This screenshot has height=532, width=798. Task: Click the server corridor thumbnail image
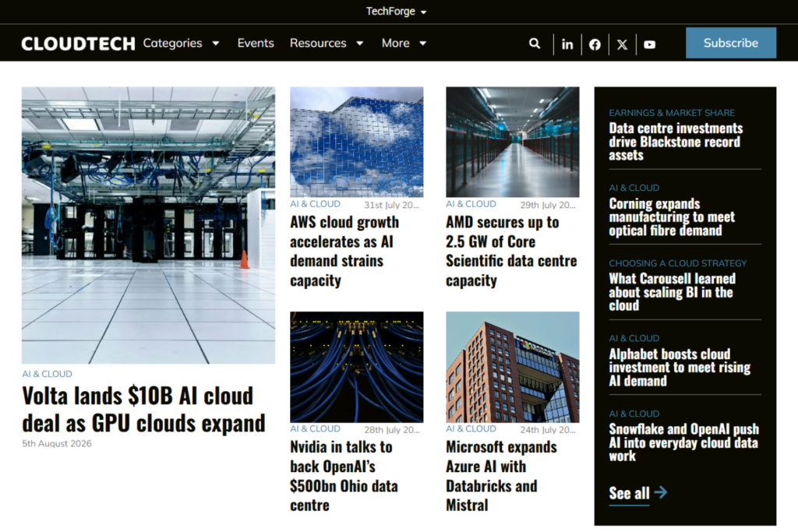[513, 142]
